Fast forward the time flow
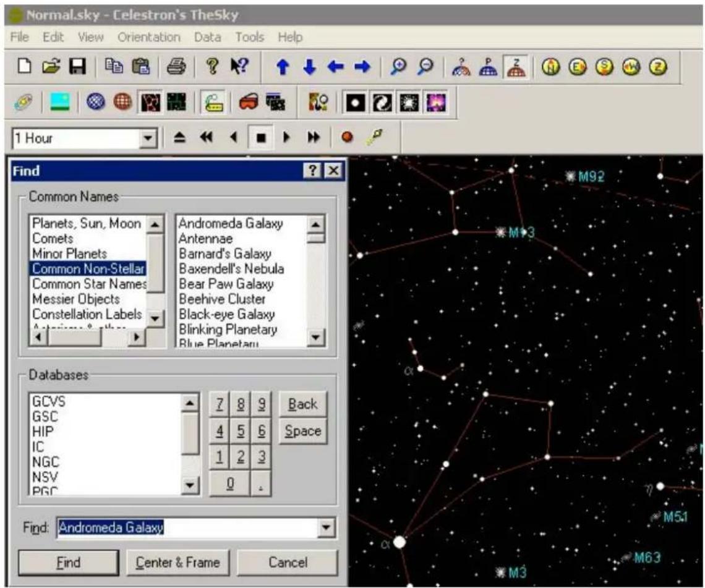This screenshot has width=705, height=588. (x=314, y=137)
